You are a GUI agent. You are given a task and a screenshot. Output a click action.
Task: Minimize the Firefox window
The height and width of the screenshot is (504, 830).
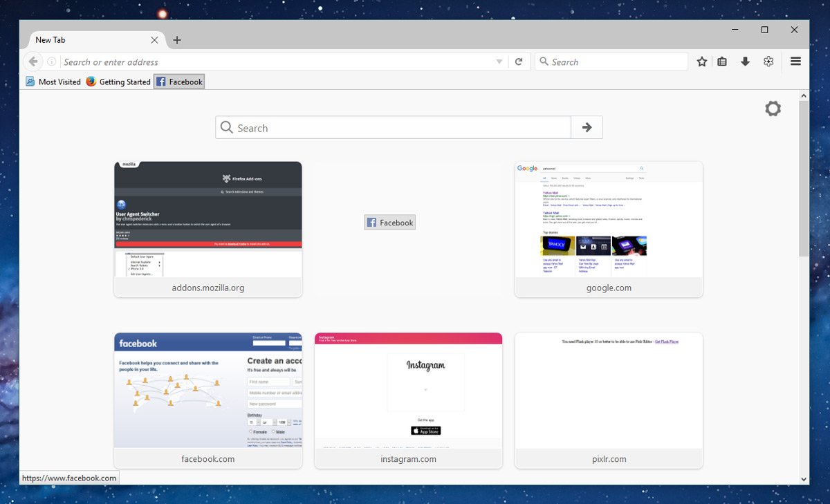[x=735, y=30]
